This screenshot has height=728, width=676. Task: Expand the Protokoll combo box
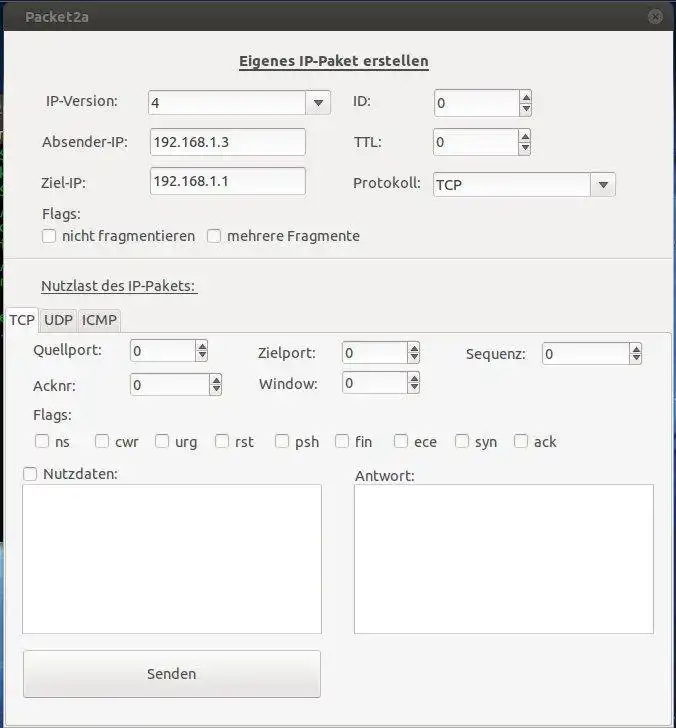point(602,184)
